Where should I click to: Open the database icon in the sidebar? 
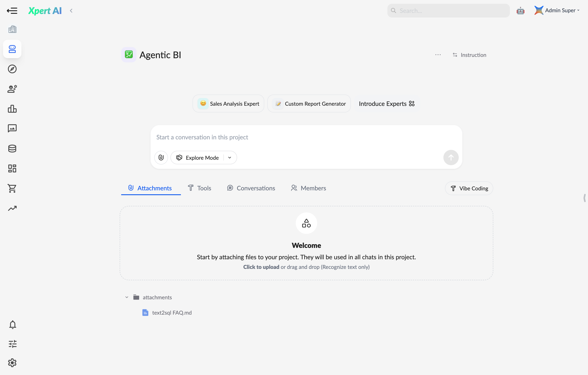coord(12,149)
